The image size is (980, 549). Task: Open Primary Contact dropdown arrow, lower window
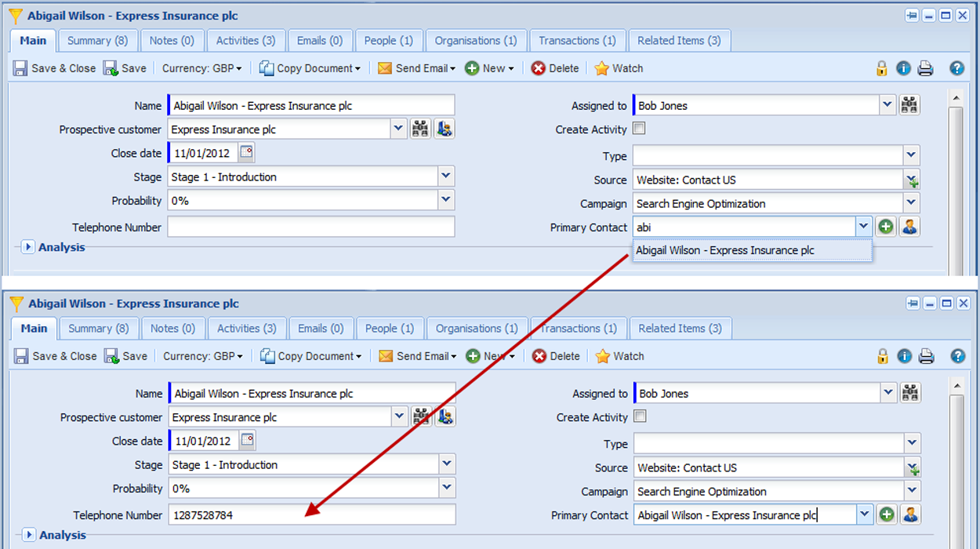[x=865, y=514]
